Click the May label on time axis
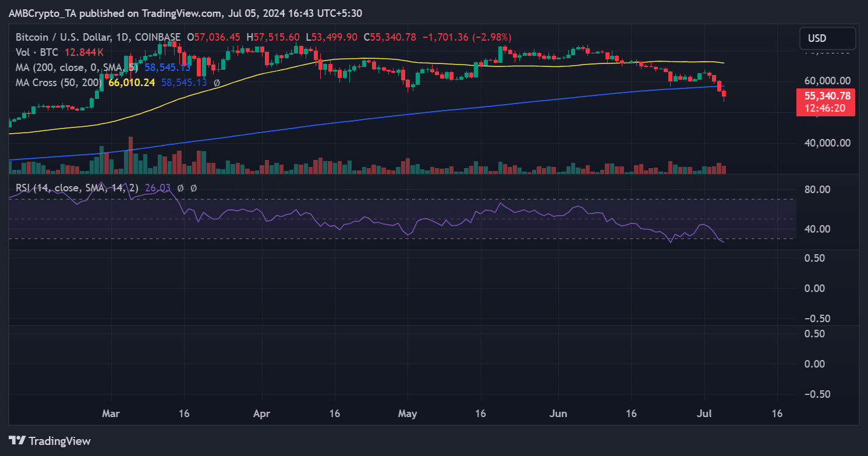Image resolution: width=868 pixels, height=456 pixels. (x=408, y=414)
